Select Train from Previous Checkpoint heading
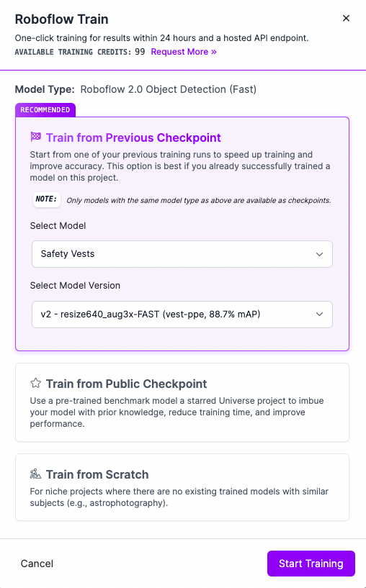This screenshot has height=588, width=366. [x=133, y=137]
